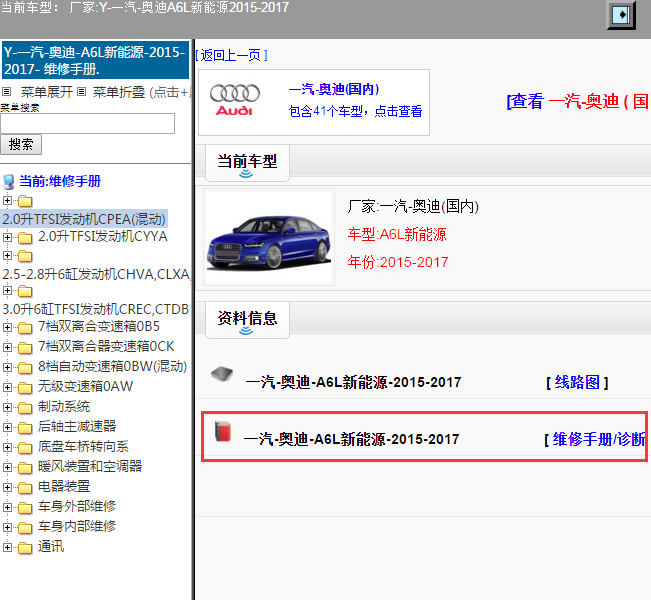Expand the 无级变速箱0AW node
Viewport: 651px width, 600px height.
pyautogui.click(x=7, y=387)
